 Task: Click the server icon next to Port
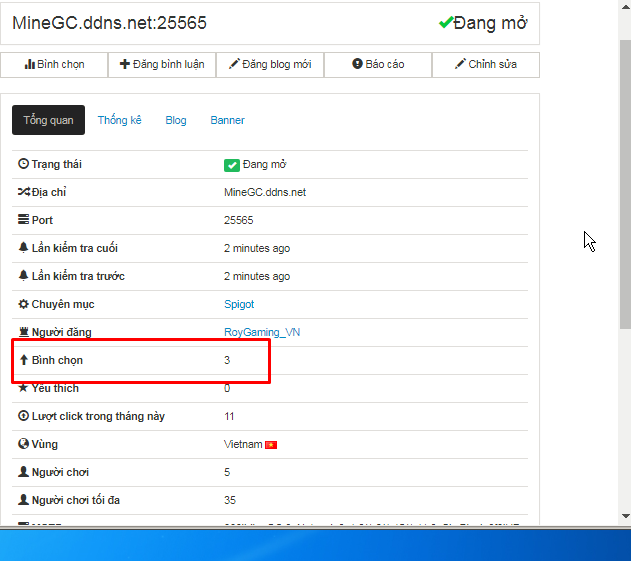[23, 219]
